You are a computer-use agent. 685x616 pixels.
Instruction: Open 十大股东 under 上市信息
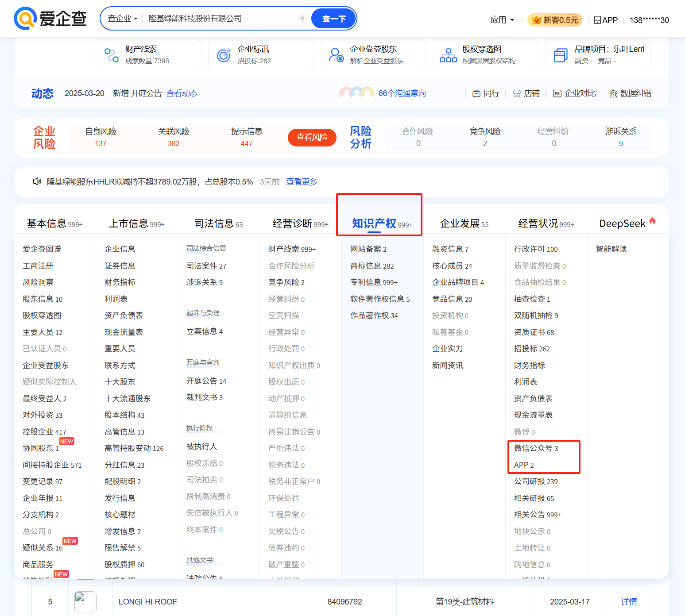(120, 382)
